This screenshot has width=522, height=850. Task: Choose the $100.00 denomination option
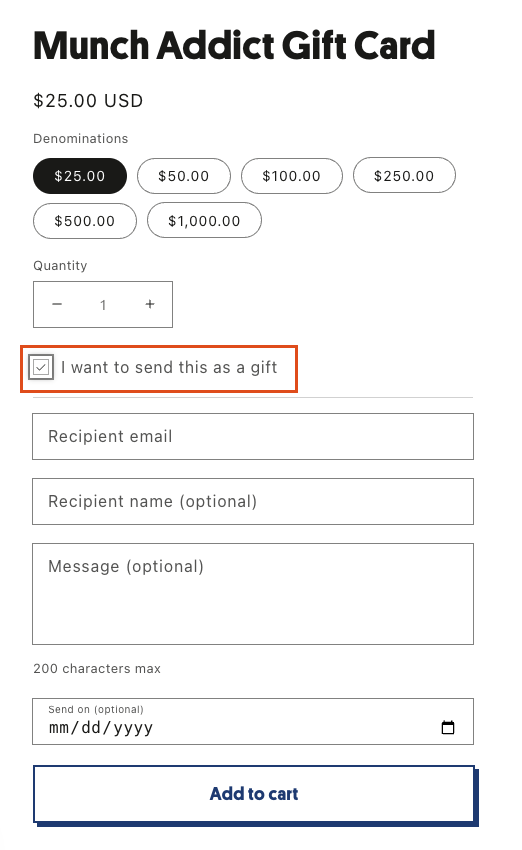pos(292,176)
